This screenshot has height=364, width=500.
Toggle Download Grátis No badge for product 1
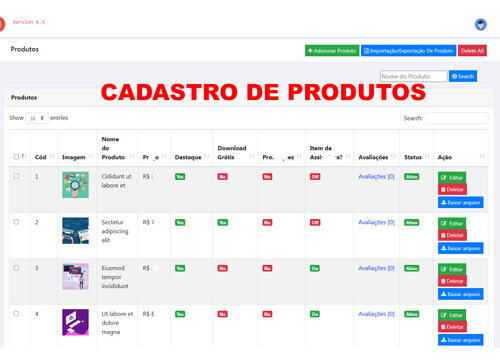[x=223, y=177]
